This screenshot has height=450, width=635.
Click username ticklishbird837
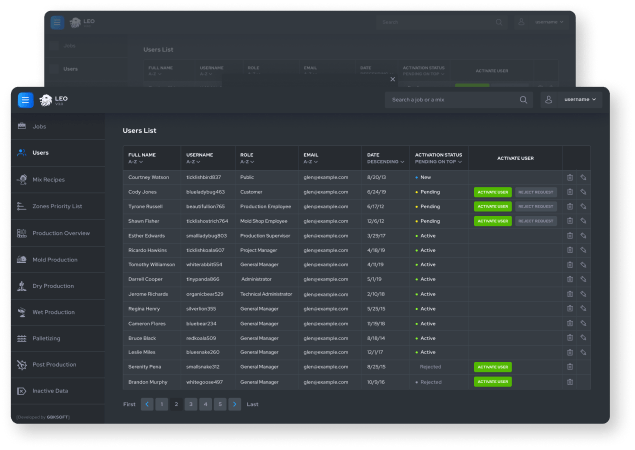(x=203, y=177)
